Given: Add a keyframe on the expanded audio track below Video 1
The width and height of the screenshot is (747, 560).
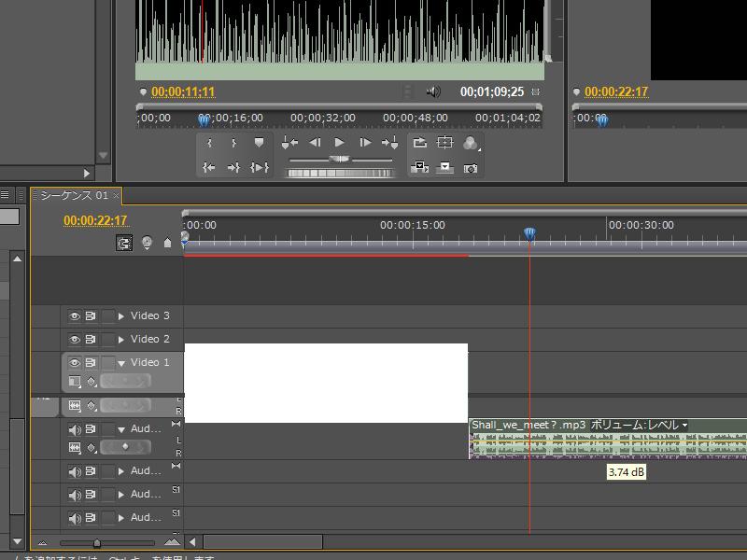Looking at the screenshot, I should click(125, 447).
